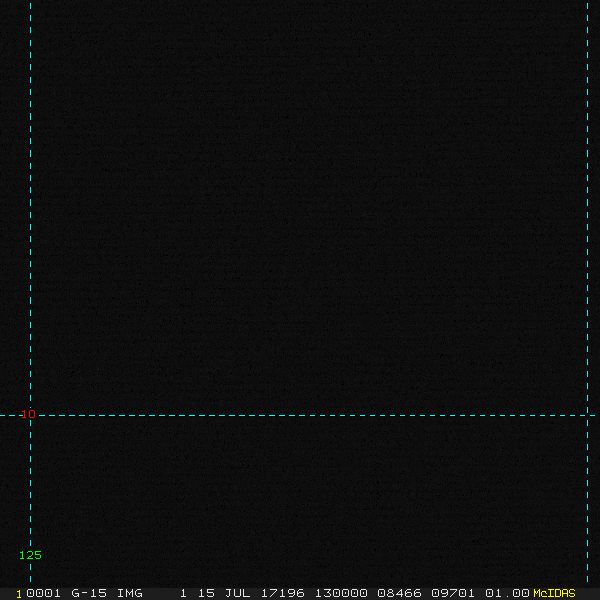The width and height of the screenshot is (600, 600).
Task: Click the G-15 satellite identifier
Action: [89, 593]
